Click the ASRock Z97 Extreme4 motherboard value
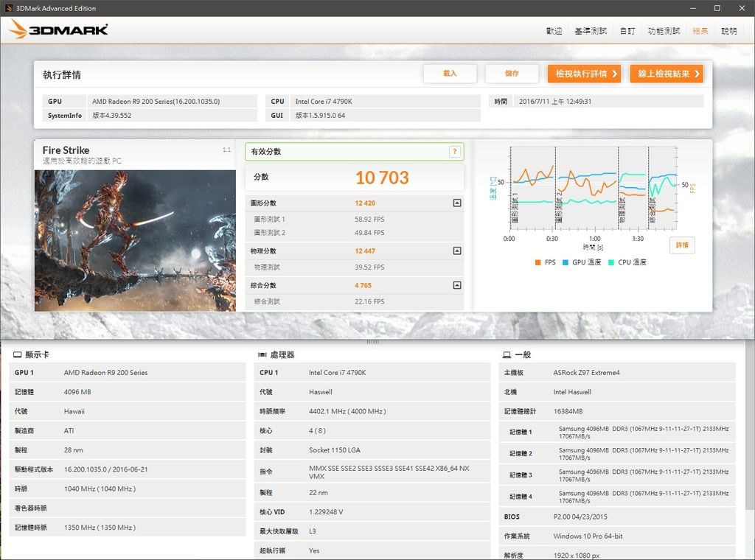The width and height of the screenshot is (755, 560). click(x=586, y=373)
